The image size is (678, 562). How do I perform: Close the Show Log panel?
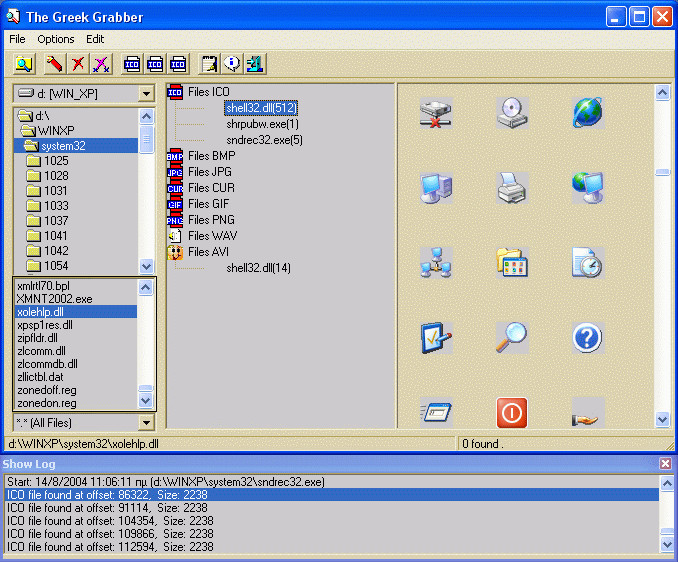665,464
